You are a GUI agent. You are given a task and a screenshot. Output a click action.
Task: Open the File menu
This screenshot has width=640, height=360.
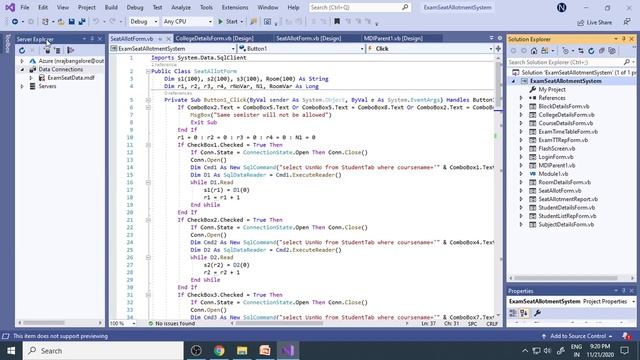(x=25, y=7)
